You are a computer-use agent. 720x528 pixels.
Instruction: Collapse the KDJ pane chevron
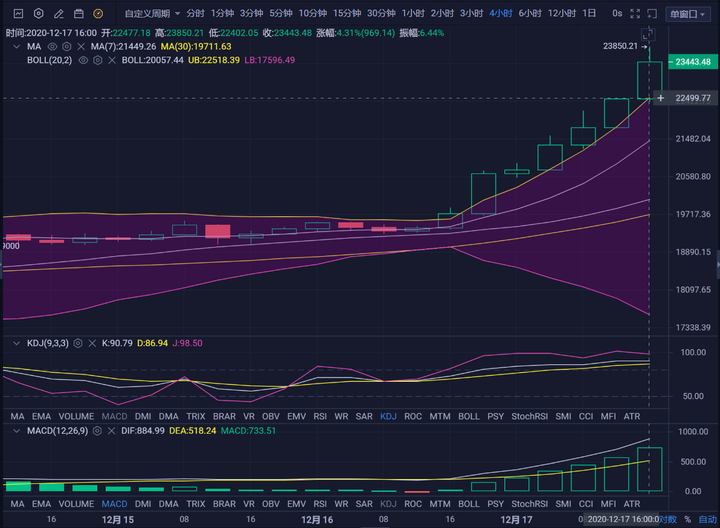pos(17,343)
